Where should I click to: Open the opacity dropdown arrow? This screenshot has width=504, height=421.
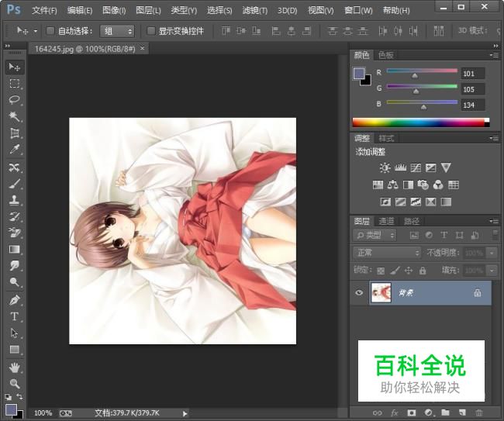click(492, 254)
